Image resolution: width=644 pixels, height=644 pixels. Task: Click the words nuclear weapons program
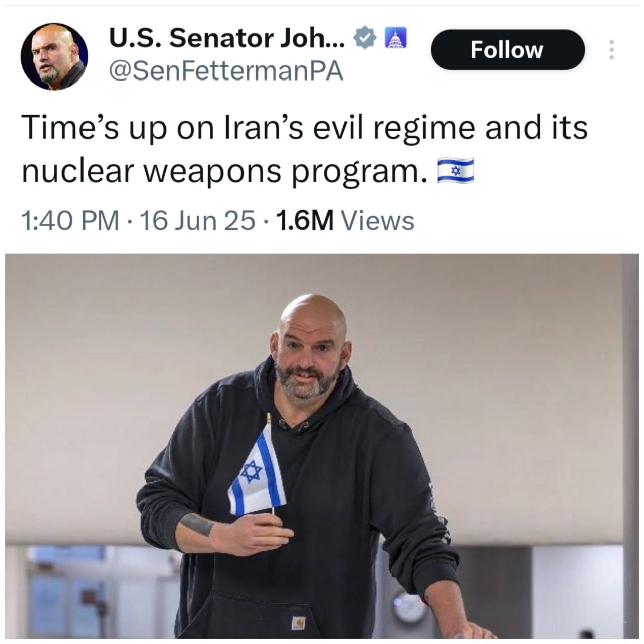pos(221,172)
